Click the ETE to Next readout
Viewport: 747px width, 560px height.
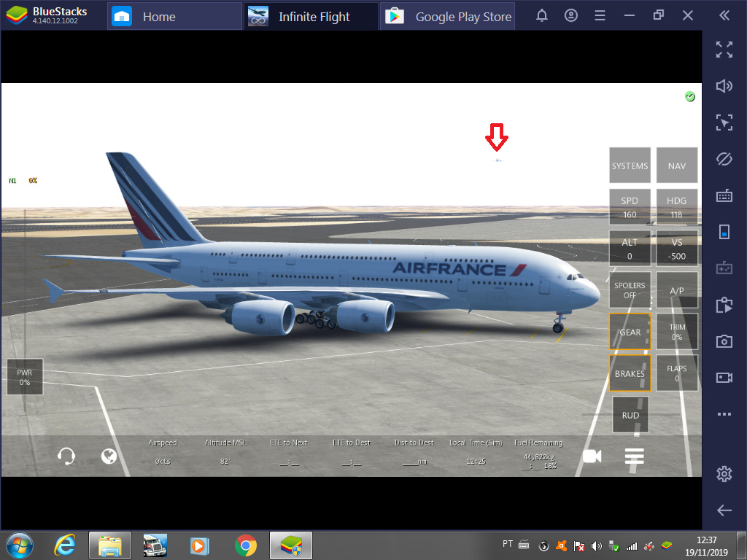(x=289, y=452)
